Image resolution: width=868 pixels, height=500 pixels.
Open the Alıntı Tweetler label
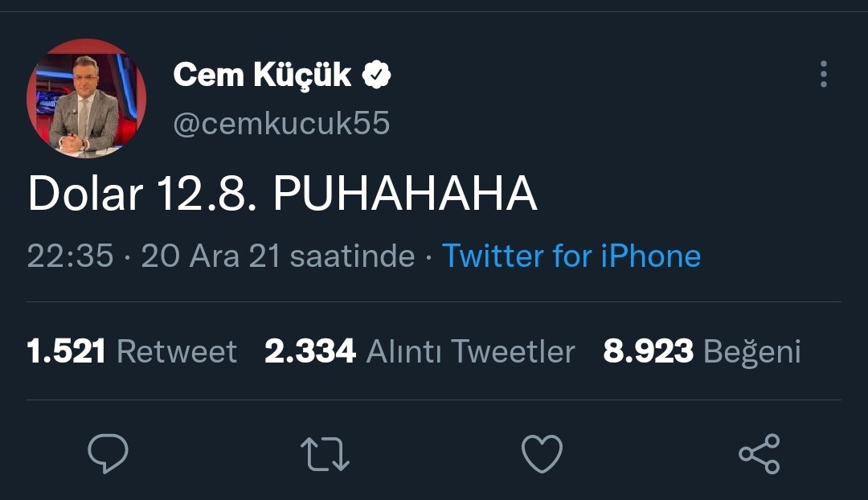click(x=470, y=351)
